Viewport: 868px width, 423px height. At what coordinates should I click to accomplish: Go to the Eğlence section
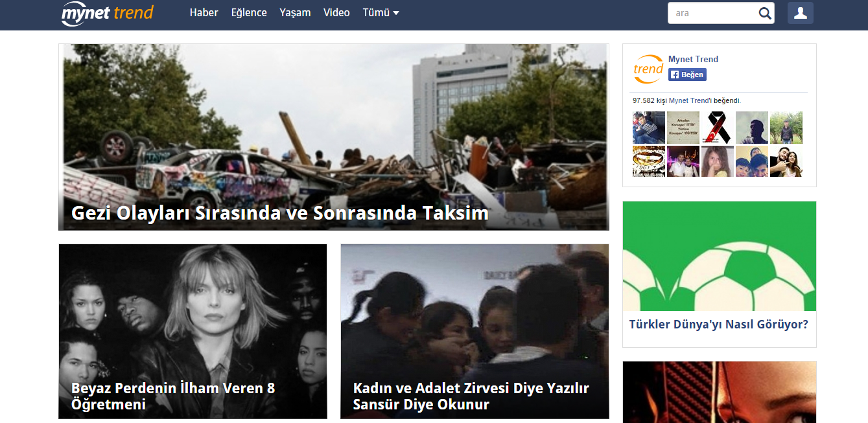click(249, 13)
